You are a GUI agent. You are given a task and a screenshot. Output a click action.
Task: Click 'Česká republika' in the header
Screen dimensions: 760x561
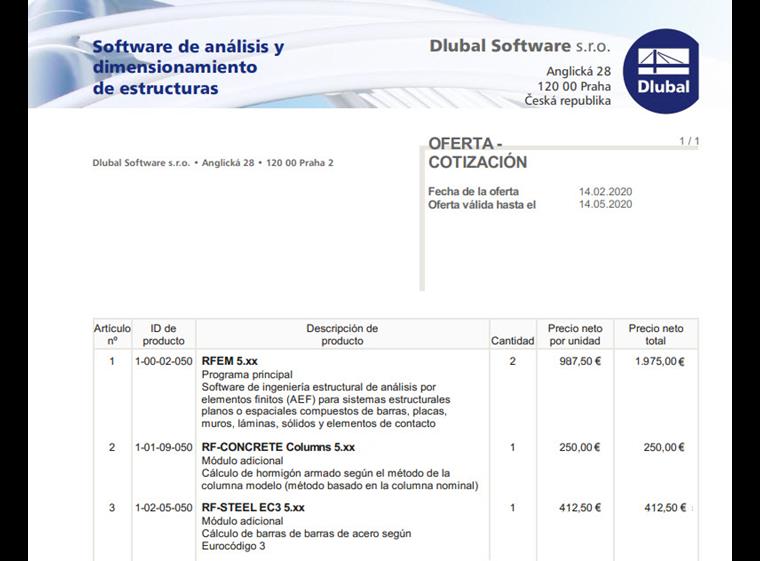click(568, 101)
